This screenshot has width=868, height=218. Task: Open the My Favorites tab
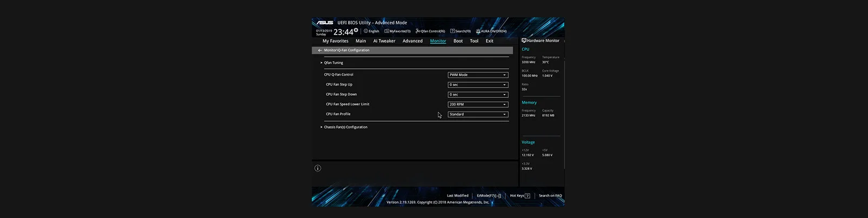point(336,41)
